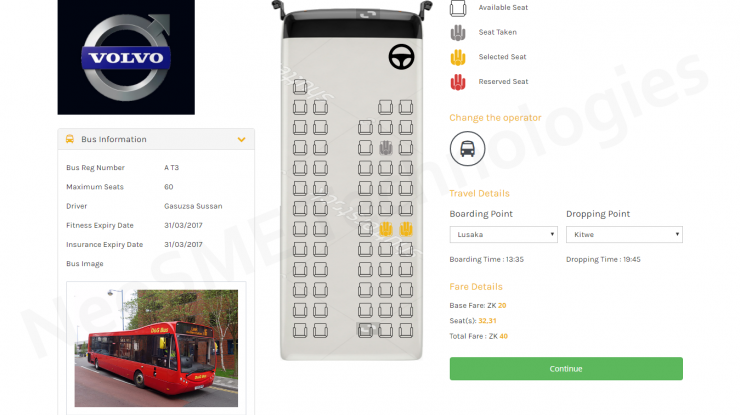
Task: Open the red bus photo thumbnail
Action: [x=156, y=348]
